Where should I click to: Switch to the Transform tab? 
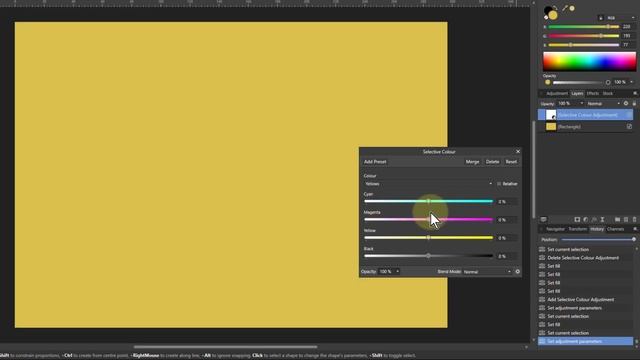click(578, 229)
